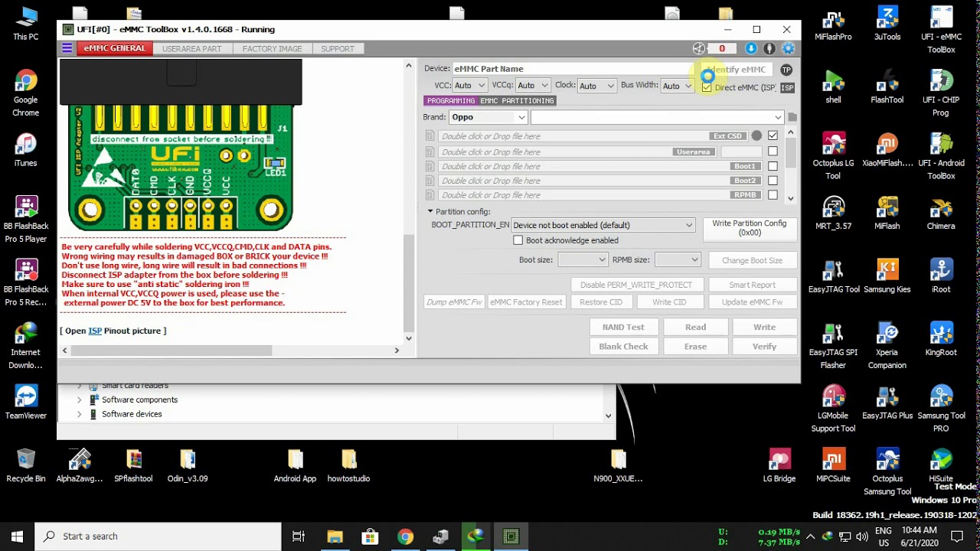Click the blue download updates icon

(751, 48)
